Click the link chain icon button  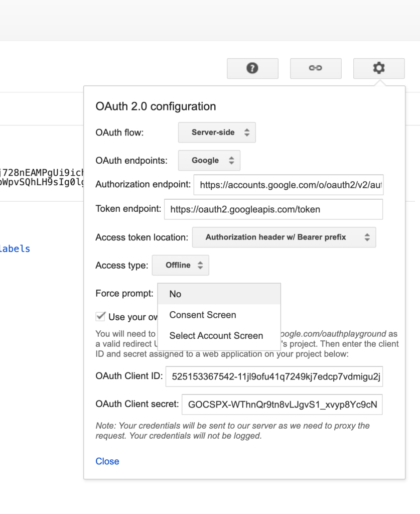pyautogui.click(x=316, y=68)
